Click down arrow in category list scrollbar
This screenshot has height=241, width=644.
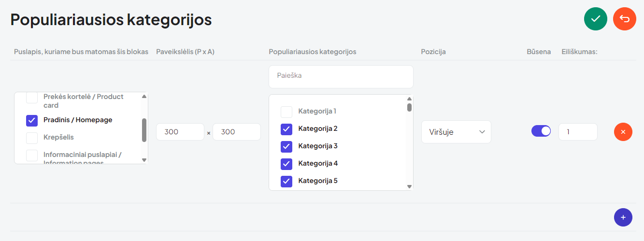coord(409,186)
